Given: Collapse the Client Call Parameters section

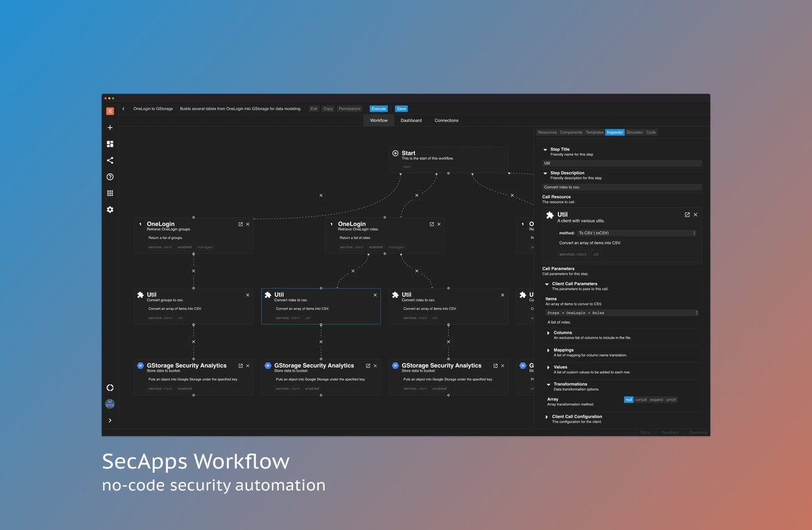Looking at the screenshot, I should pyautogui.click(x=547, y=284).
